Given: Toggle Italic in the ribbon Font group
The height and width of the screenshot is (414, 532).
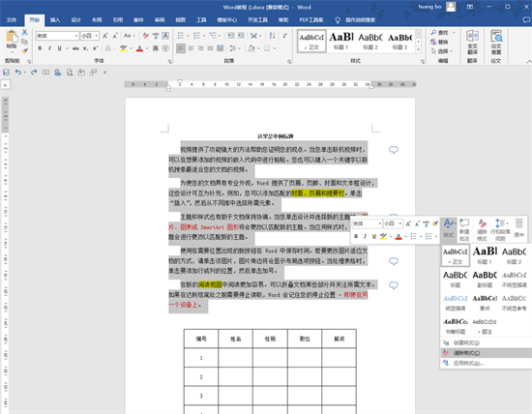Looking at the screenshot, I should [x=49, y=48].
